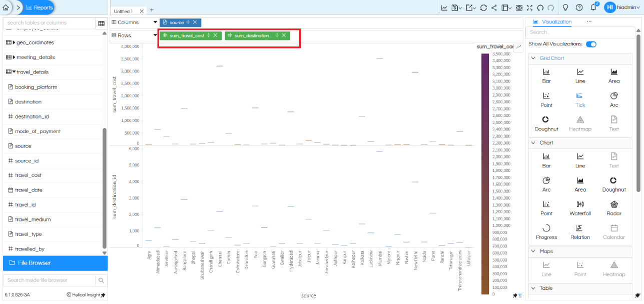Switch to the Untitled 1 tab

click(x=124, y=11)
